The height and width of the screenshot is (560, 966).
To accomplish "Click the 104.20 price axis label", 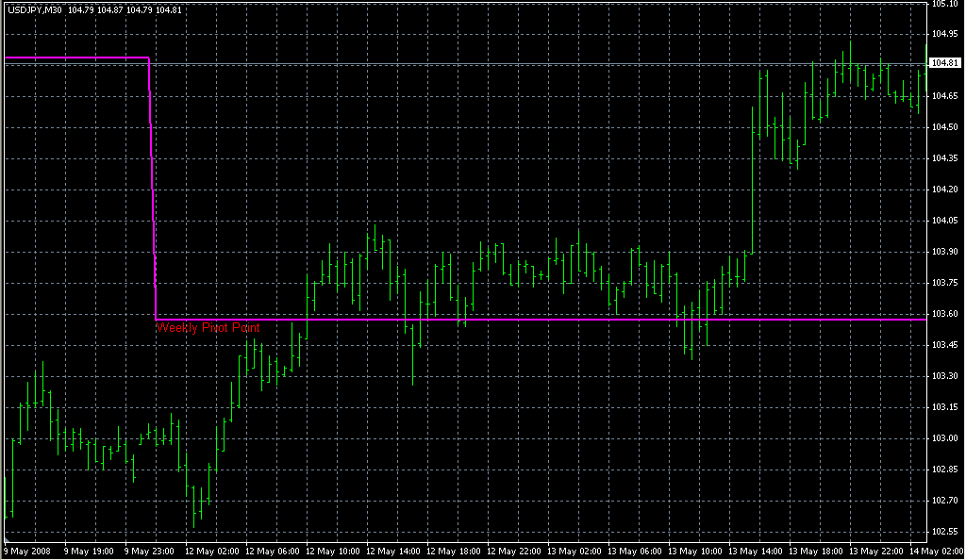I will click(944, 189).
